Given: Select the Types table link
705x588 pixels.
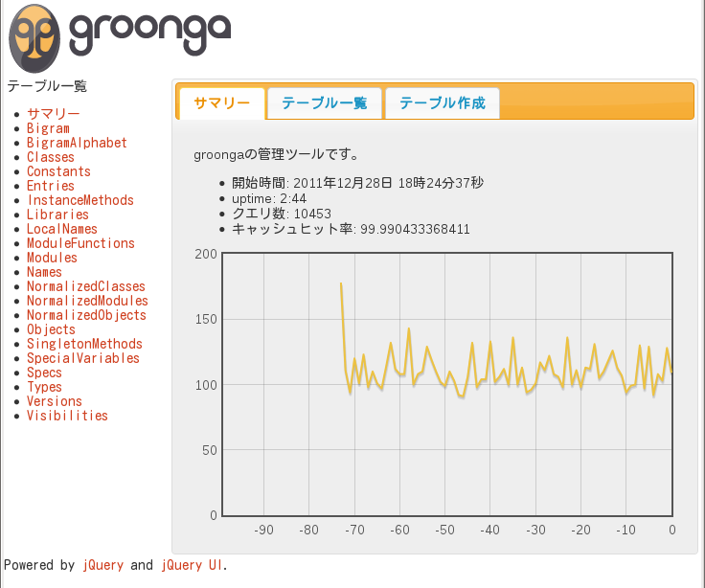Looking at the screenshot, I should click(x=44, y=387).
